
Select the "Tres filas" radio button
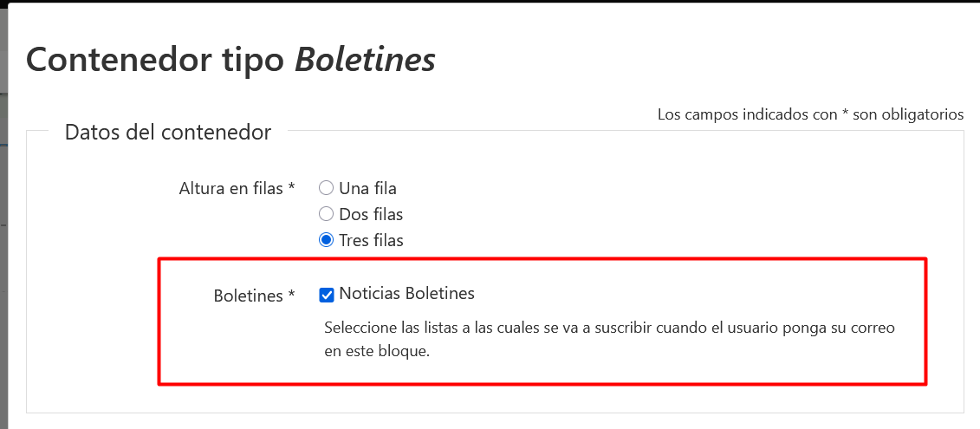point(327,240)
